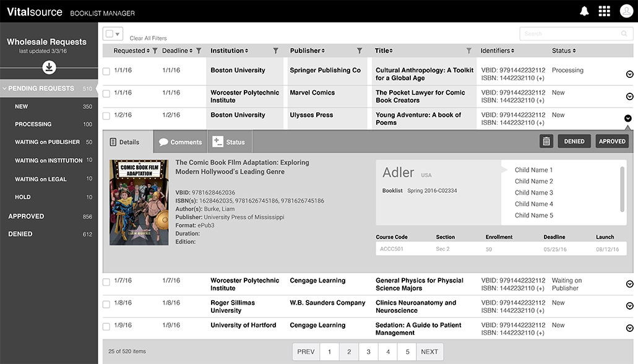Check the Boston University Springer row checkbox

click(106, 72)
